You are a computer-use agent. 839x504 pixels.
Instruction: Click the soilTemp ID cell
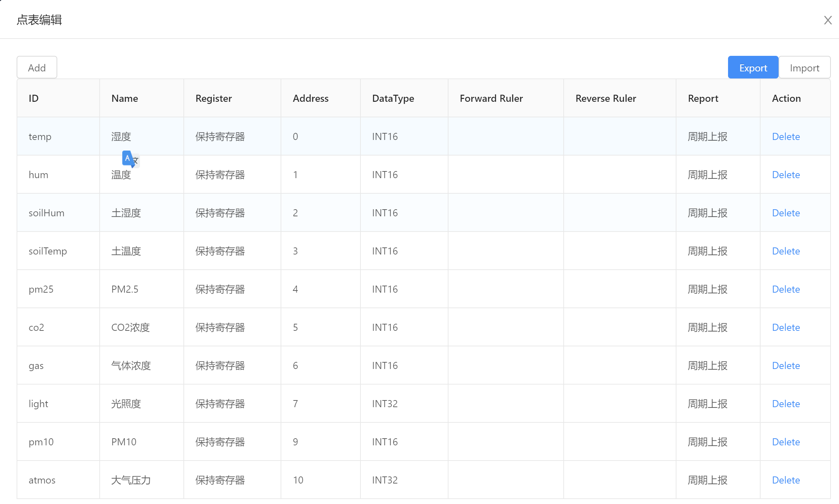[x=48, y=251]
